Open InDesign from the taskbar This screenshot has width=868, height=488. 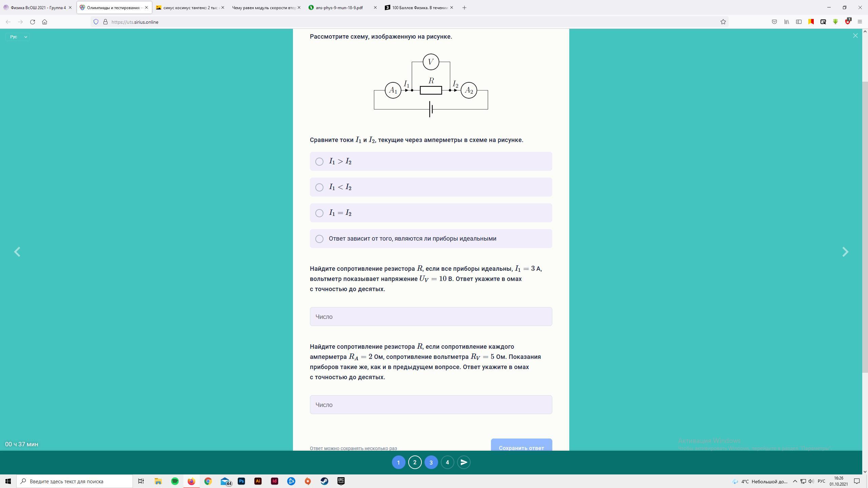click(274, 481)
